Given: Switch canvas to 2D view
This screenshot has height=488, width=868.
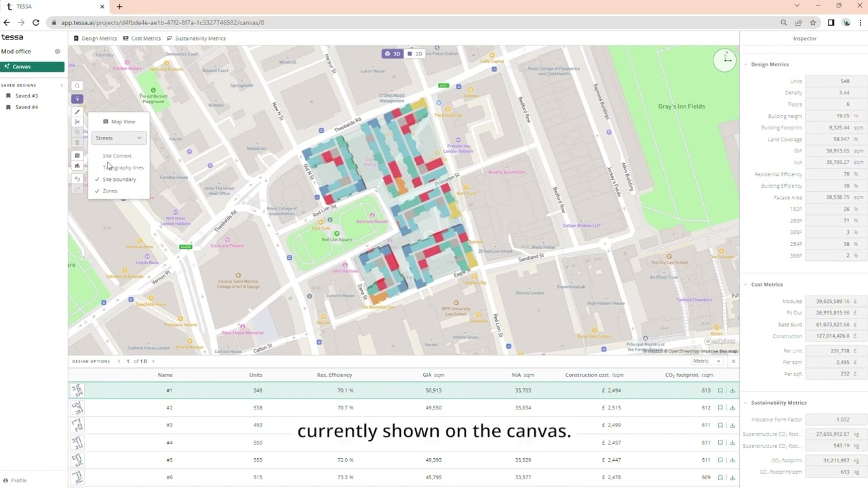Looking at the screenshot, I should pos(415,54).
